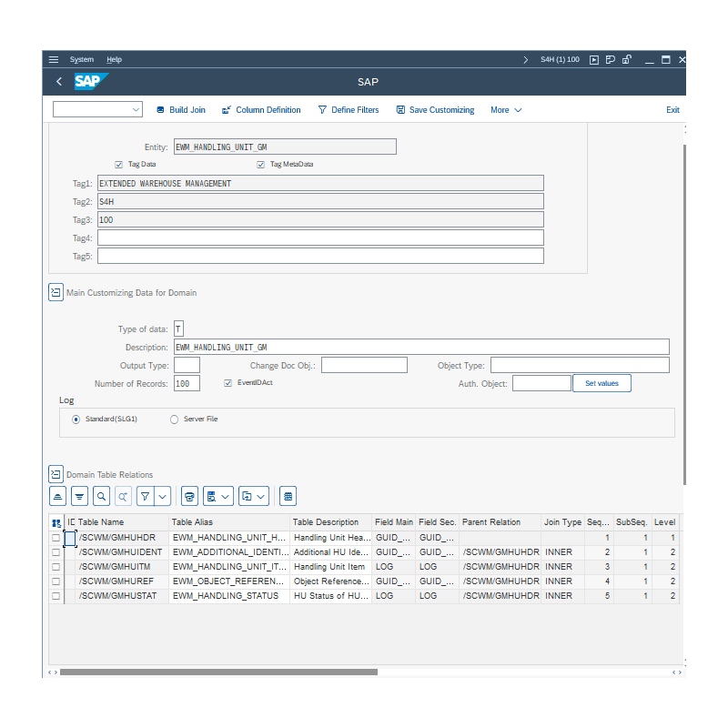Click the Set values button
The image size is (728, 728).
pos(601,383)
